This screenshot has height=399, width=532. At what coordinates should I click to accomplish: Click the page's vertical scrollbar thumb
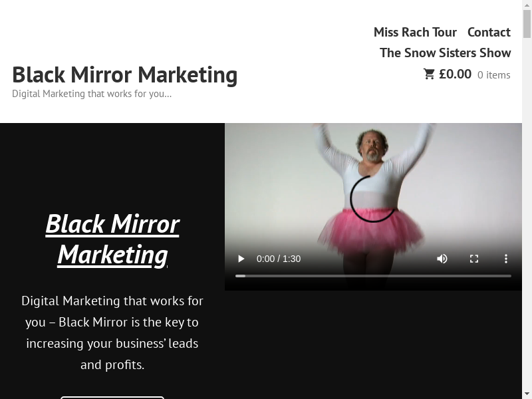pyautogui.click(x=527, y=24)
